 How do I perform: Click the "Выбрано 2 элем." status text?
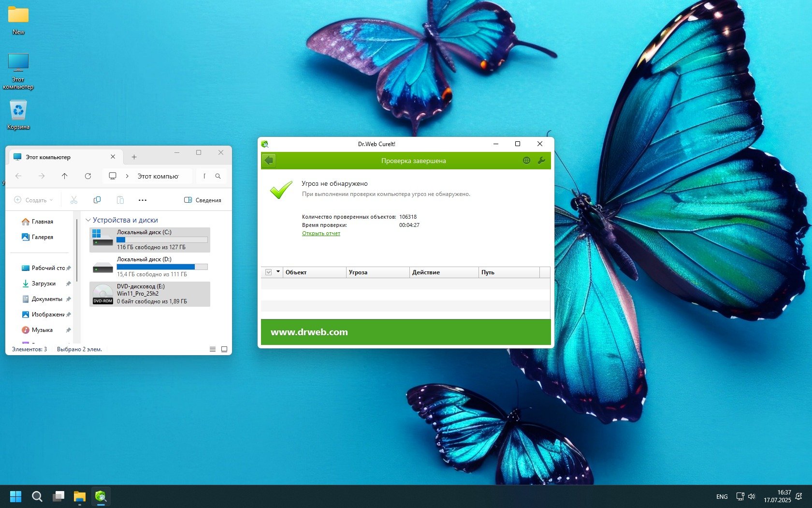pos(79,349)
